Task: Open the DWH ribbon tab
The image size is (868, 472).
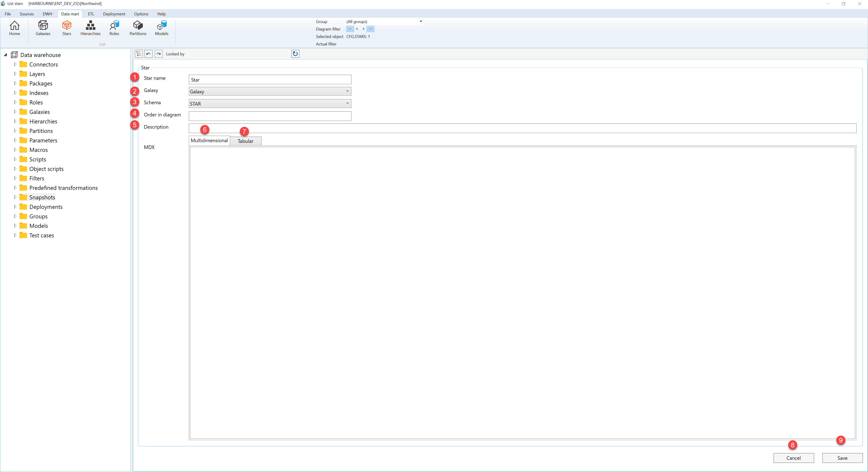Action: click(47, 14)
